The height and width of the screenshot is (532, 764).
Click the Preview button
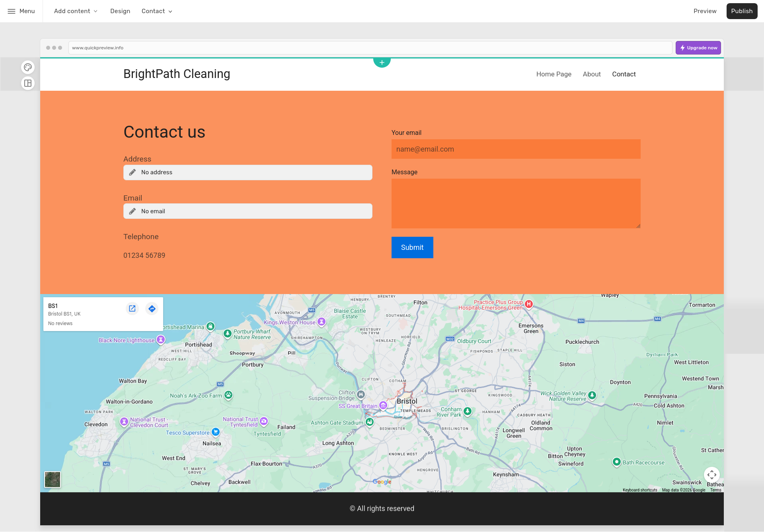[705, 11]
